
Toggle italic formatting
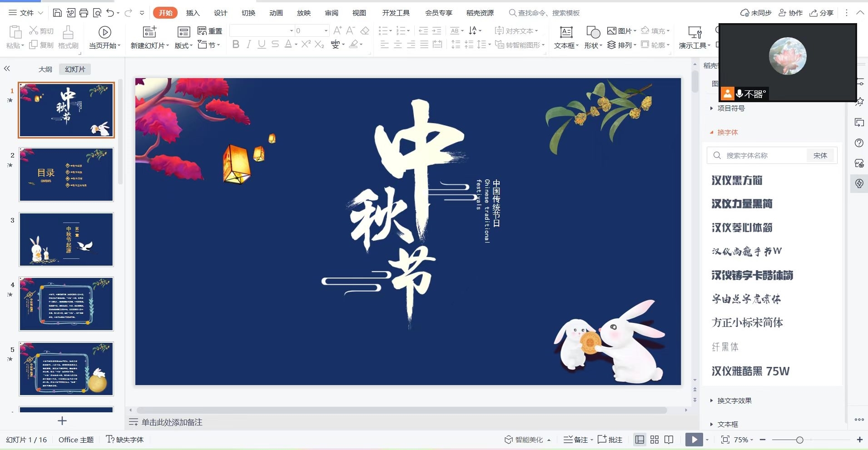[248, 44]
